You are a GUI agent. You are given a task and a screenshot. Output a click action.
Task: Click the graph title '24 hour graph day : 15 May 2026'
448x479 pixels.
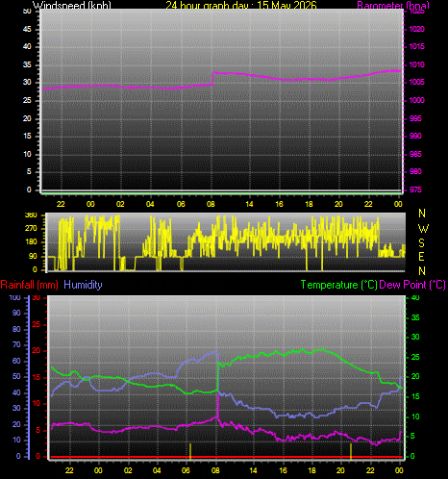(241, 5)
